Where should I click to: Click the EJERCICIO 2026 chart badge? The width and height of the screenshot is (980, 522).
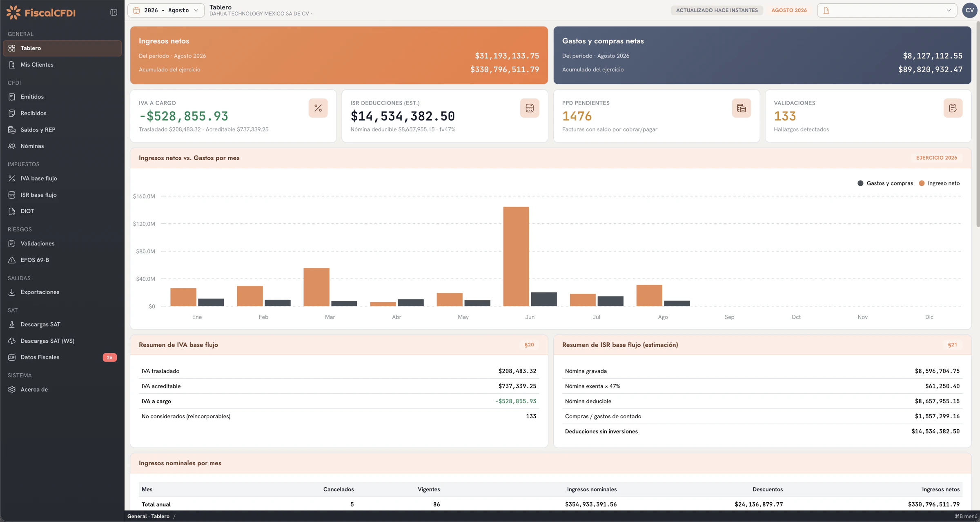(936, 158)
